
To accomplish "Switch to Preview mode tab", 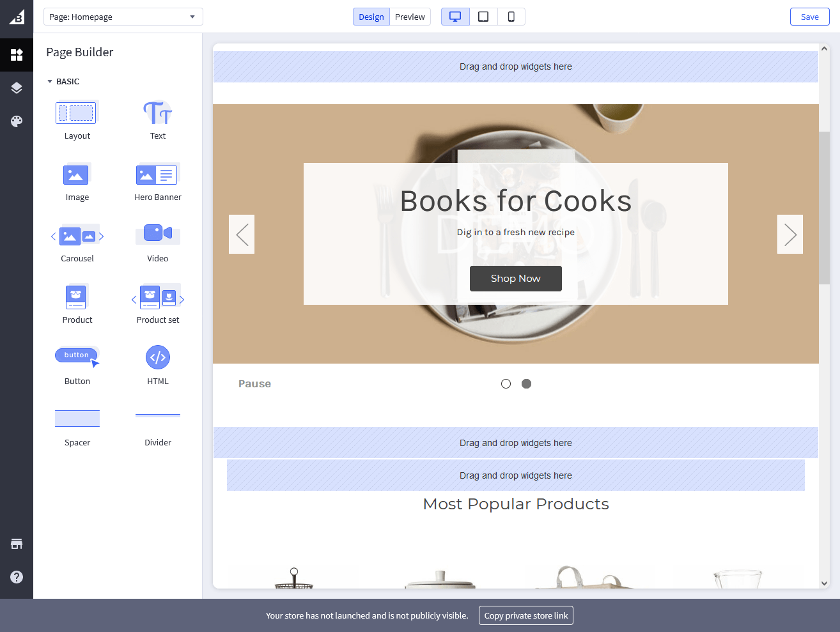I will click(410, 17).
